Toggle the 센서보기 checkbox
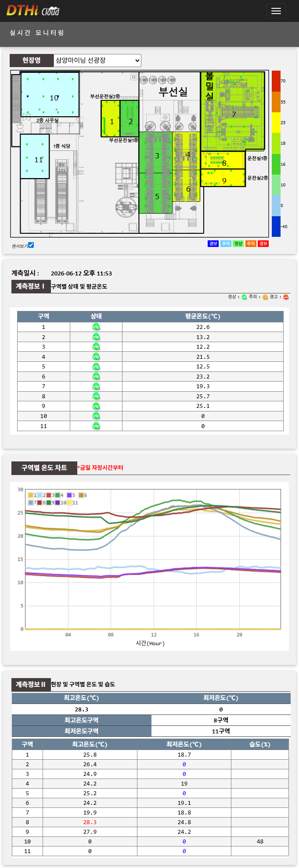The image size is (299, 868). (x=31, y=245)
